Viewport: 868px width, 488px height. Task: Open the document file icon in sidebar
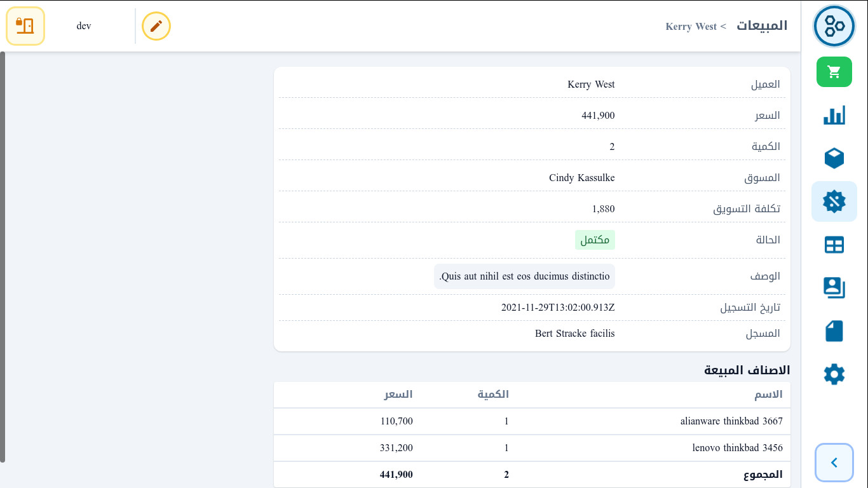coord(834,331)
